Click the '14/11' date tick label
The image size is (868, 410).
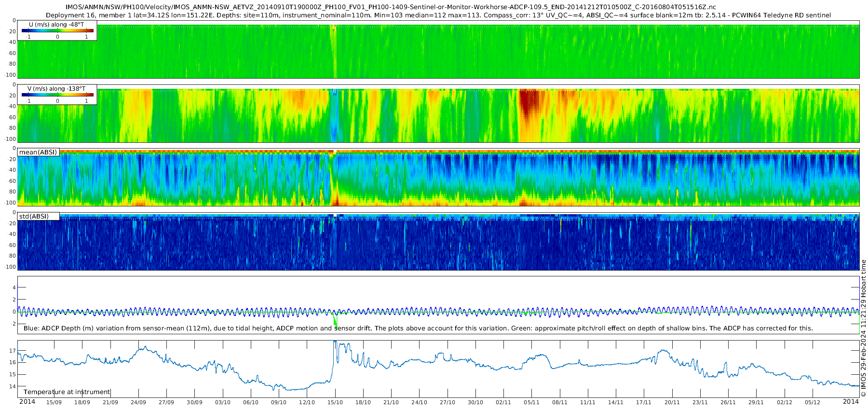point(616,402)
